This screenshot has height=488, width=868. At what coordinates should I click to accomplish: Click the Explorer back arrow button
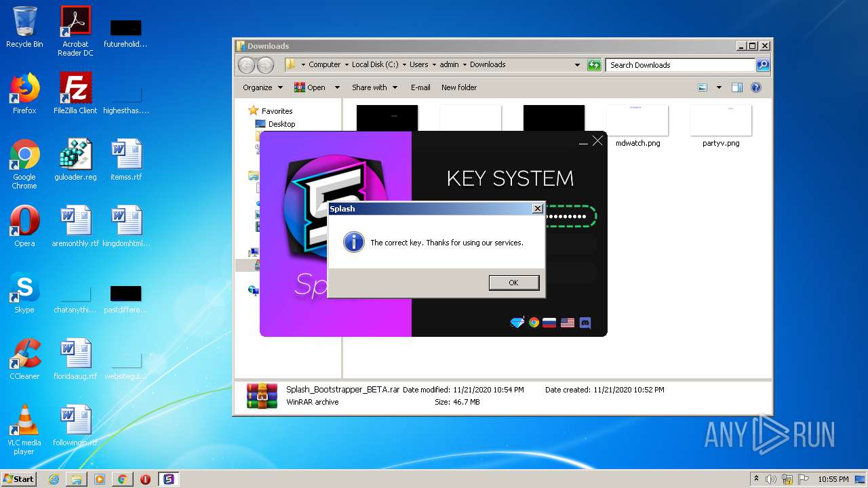246,65
